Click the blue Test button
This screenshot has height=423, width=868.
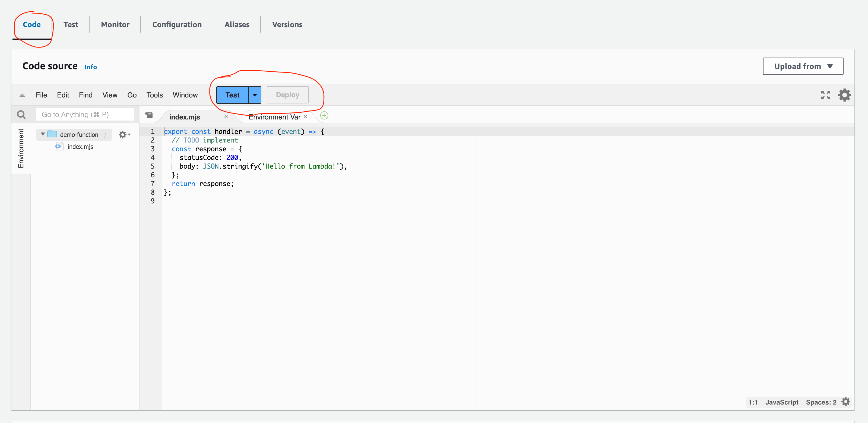(232, 95)
